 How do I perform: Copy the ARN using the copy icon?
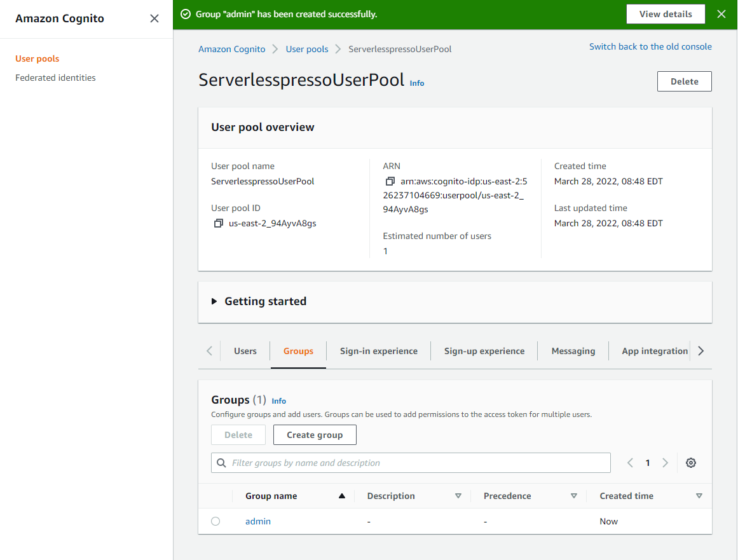[390, 181]
